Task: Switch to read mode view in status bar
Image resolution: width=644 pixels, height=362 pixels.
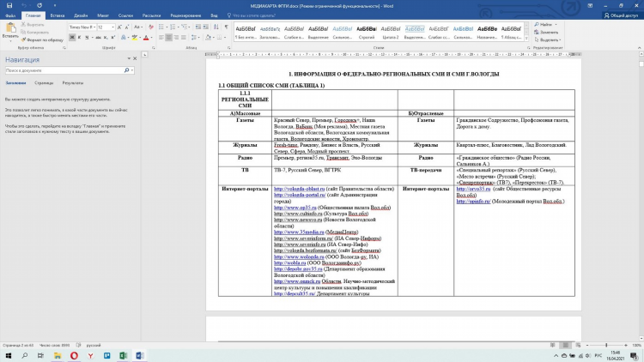Action: 553,345
